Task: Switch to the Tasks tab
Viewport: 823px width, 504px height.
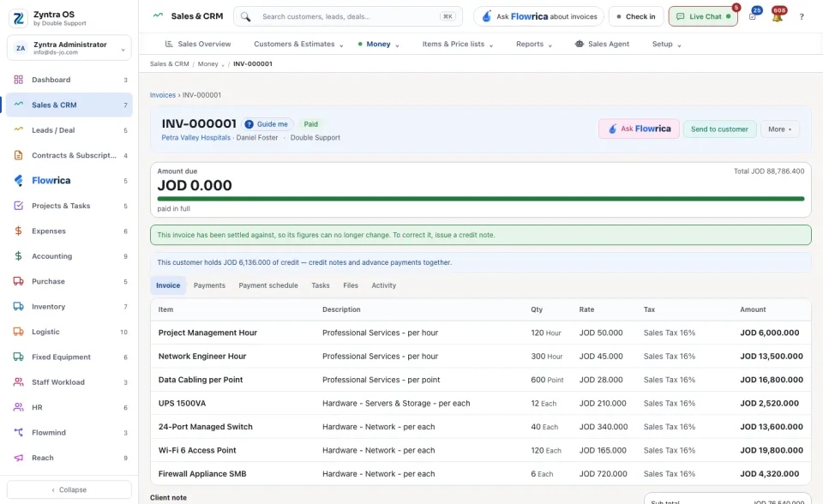Action: tap(321, 285)
